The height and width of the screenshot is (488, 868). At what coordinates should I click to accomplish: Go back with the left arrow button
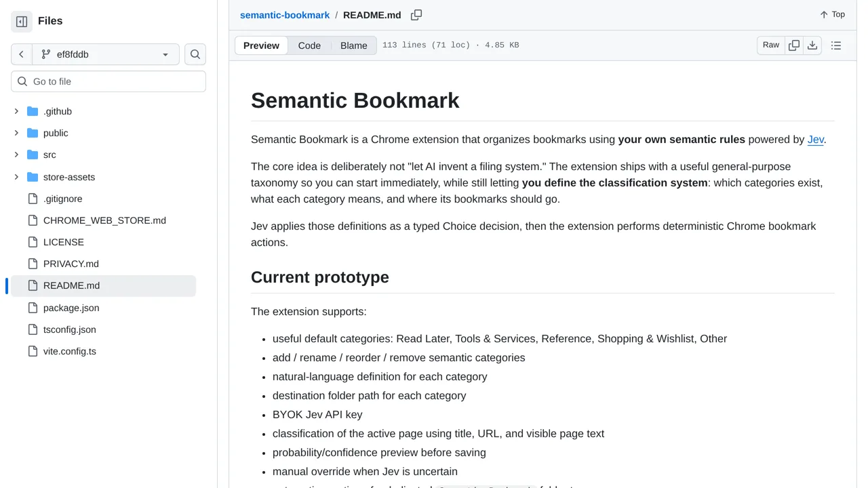coord(22,54)
